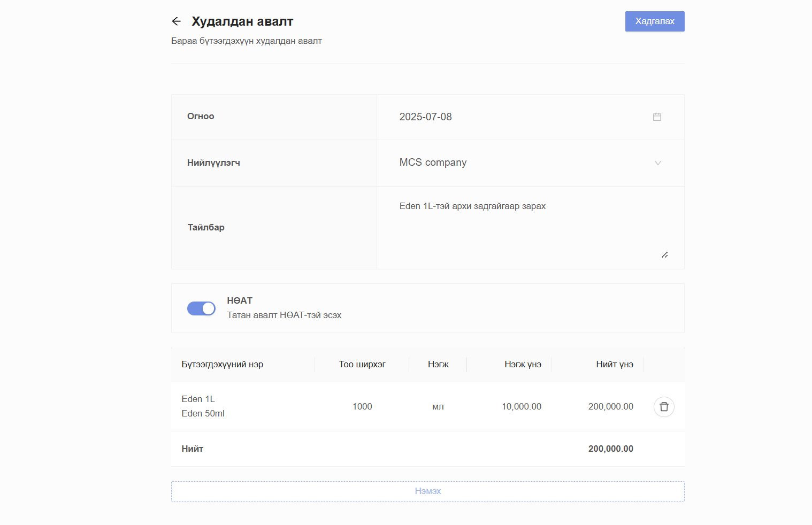Delete the Eden 1L product row

coord(663,407)
